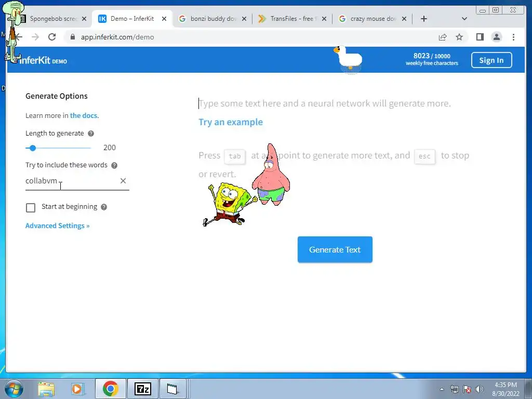Close the Demo – InferKit tab
The width and height of the screenshot is (532, 399).
164,19
